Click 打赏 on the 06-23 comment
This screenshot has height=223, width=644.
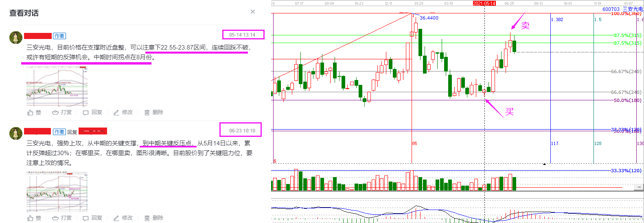(x=62, y=218)
